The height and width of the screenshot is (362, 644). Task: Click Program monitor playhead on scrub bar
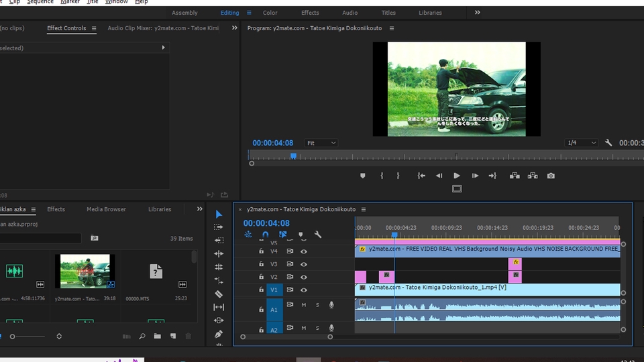click(x=293, y=156)
